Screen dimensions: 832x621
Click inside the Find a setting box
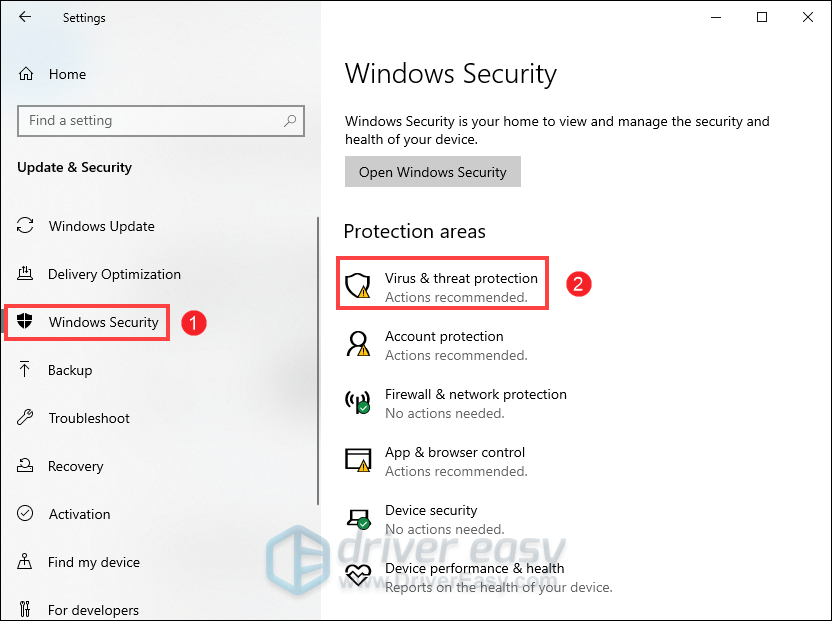(161, 121)
